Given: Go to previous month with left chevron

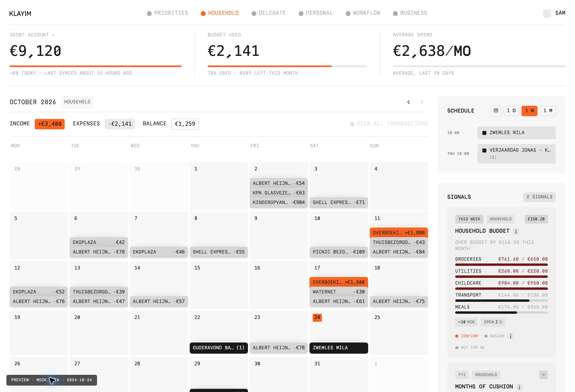Looking at the screenshot, I should [x=408, y=102].
